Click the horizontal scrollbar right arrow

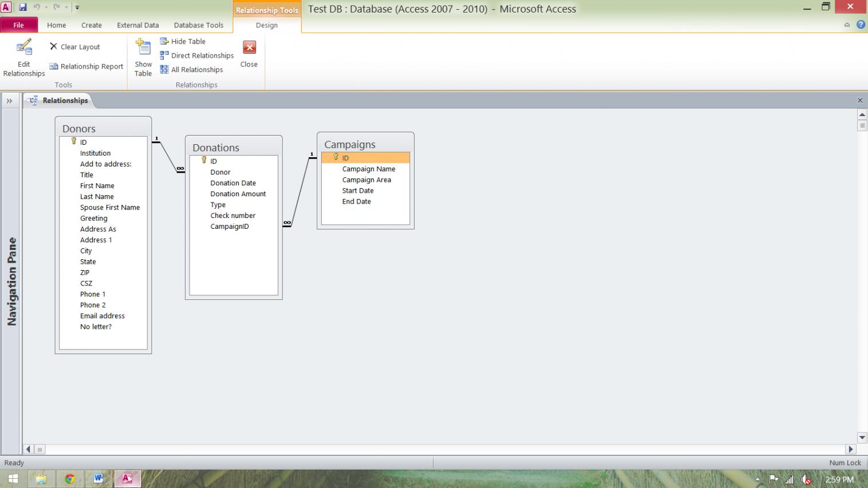[x=850, y=450]
